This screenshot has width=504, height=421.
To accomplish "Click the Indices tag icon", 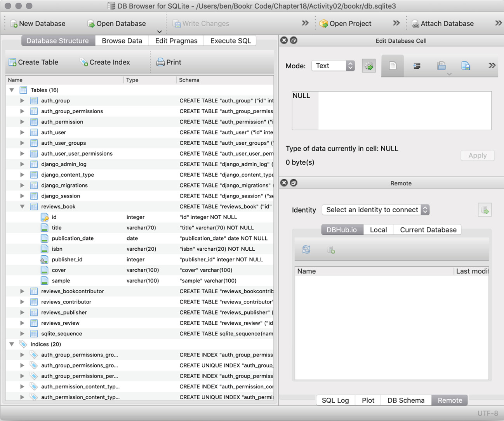I will point(23,344).
